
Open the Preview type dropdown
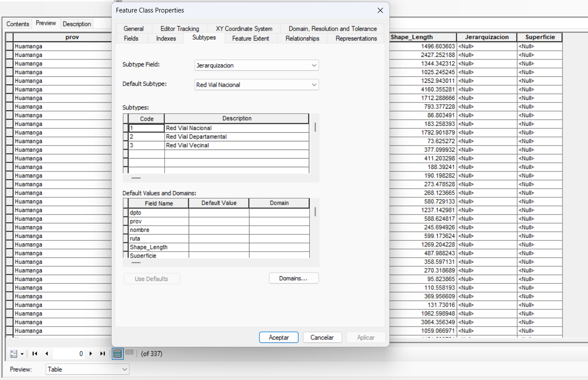point(124,369)
